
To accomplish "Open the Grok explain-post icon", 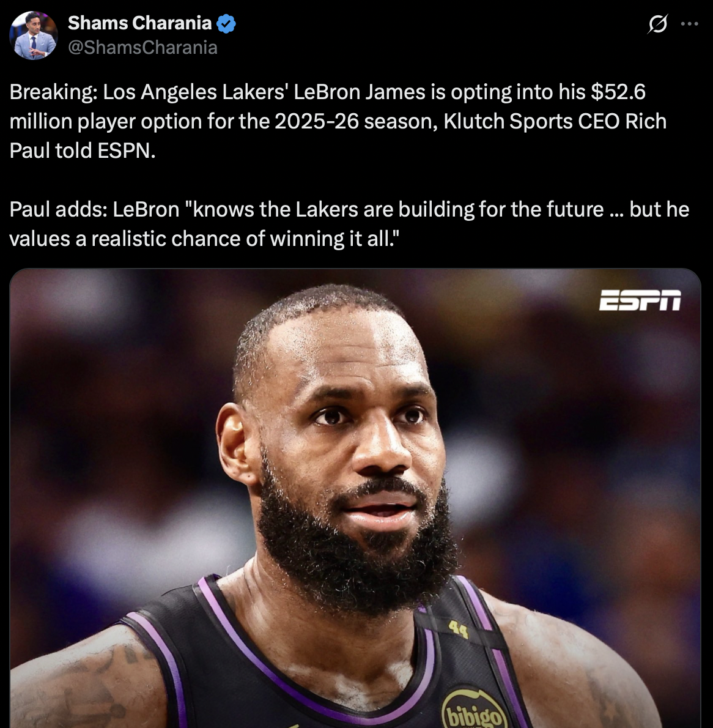I will pos(657,24).
